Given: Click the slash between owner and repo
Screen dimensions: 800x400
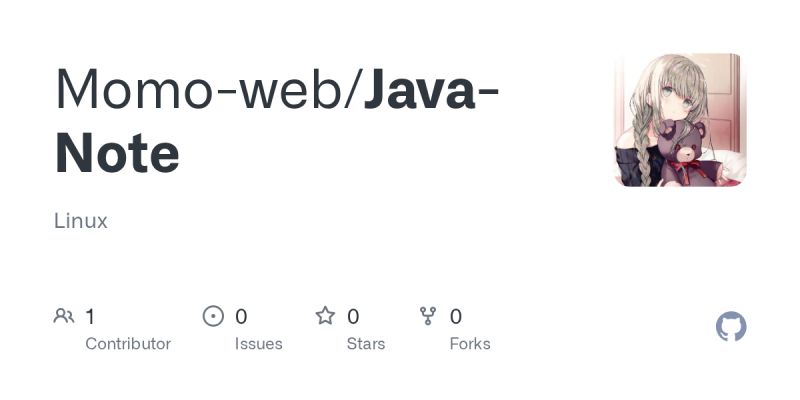Looking at the screenshot, I should (x=354, y=88).
